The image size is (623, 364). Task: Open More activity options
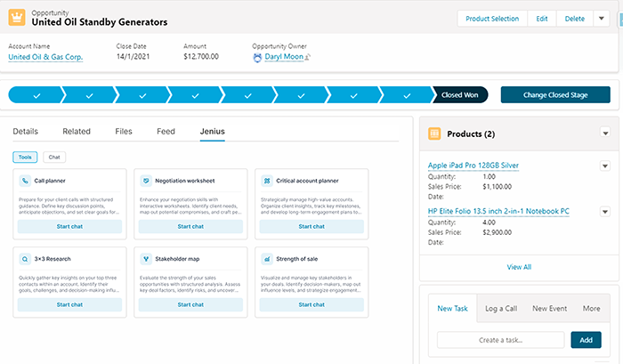coord(591,308)
